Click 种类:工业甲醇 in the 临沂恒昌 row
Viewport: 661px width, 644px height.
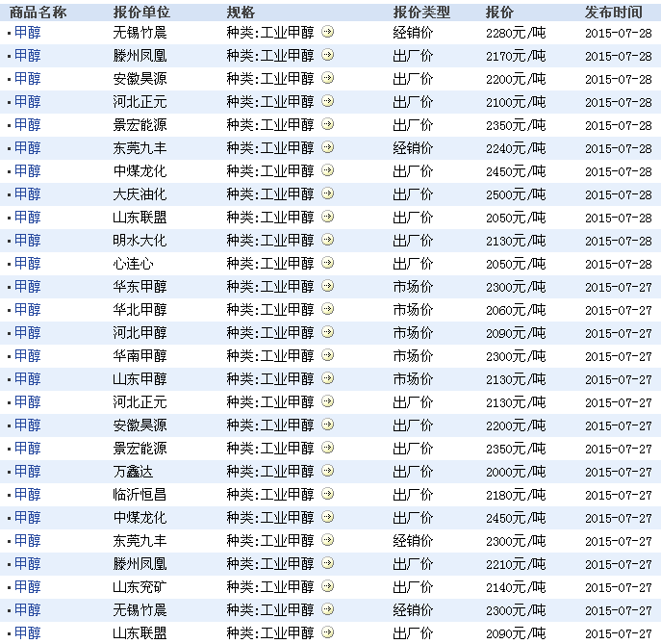click(x=270, y=494)
